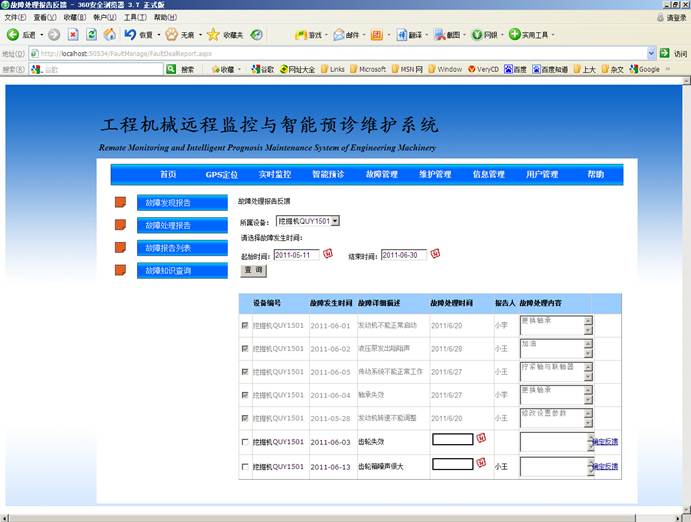691x522 pixels.
Task: Toggle checkbox for the 2011-06-01 fault row
Action: point(246,326)
